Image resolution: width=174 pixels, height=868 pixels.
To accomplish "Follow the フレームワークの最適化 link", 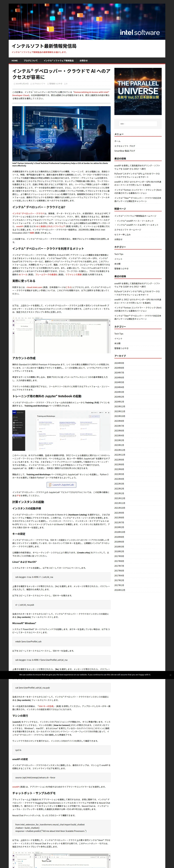I will pos(47,275).
